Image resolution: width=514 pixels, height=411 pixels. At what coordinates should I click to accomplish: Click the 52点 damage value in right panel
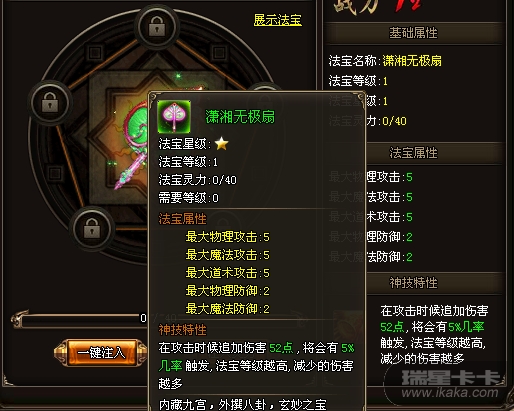pos(392,327)
